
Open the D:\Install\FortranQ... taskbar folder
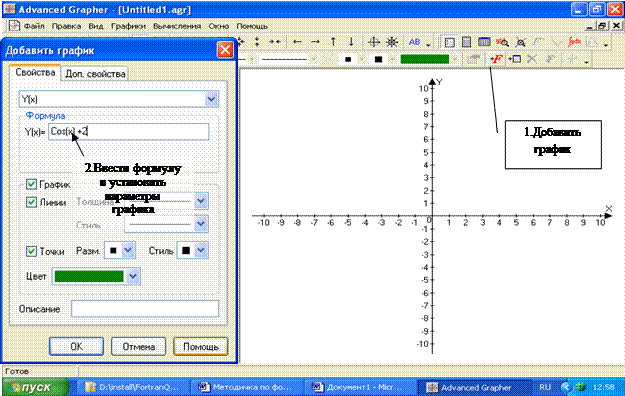point(134,387)
